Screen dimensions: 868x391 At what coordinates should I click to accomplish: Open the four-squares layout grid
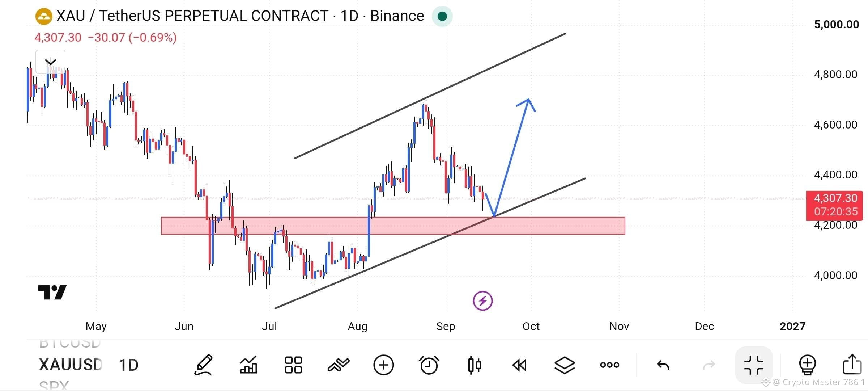click(x=293, y=365)
